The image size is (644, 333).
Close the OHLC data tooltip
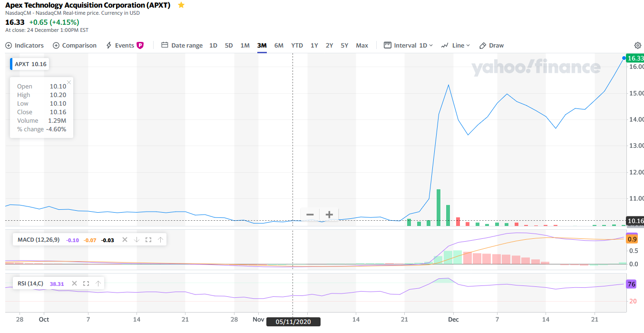pyautogui.click(x=69, y=82)
